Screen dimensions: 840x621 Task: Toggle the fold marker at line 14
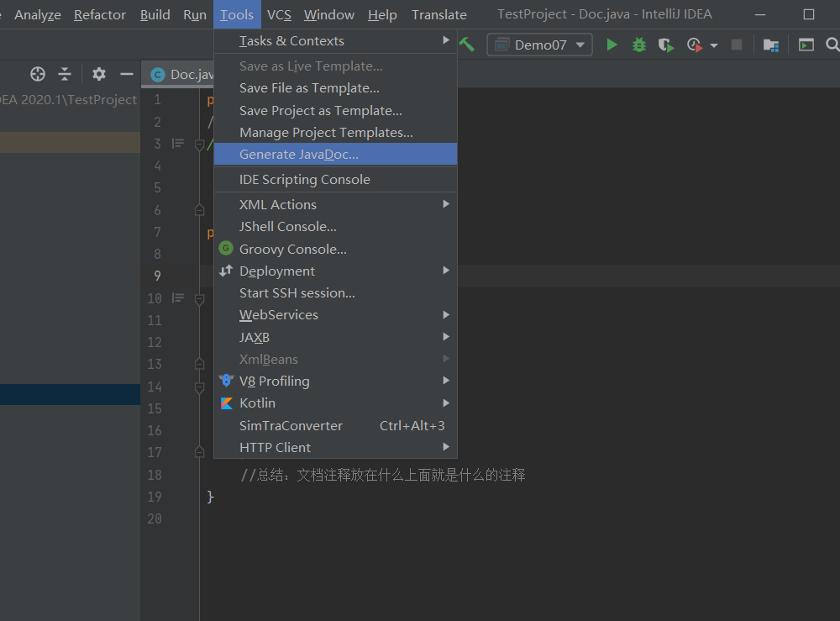(x=199, y=387)
